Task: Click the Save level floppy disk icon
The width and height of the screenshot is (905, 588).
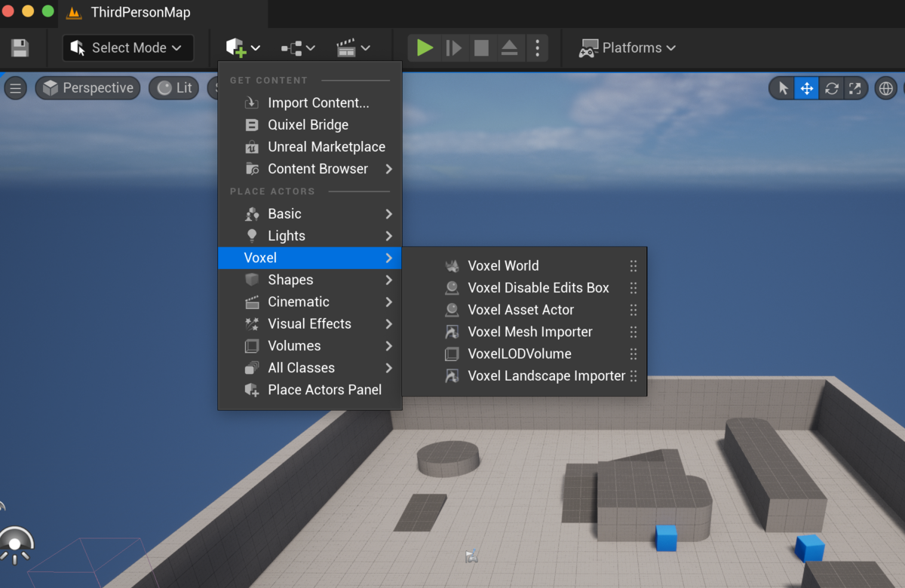Action: pyautogui.click(x=20, y=48)
